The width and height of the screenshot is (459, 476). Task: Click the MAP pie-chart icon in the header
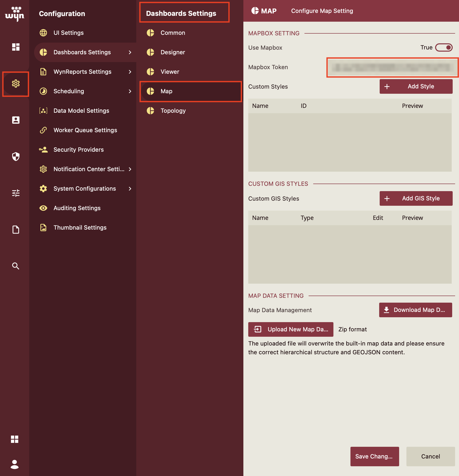click(x=255, y=11)
